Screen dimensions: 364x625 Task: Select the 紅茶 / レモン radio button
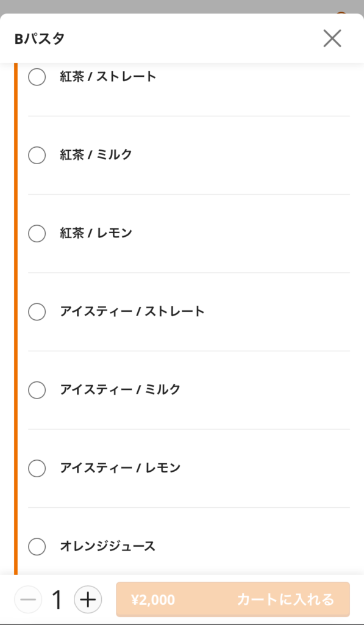pyautogui.click(x=37, y=234)
